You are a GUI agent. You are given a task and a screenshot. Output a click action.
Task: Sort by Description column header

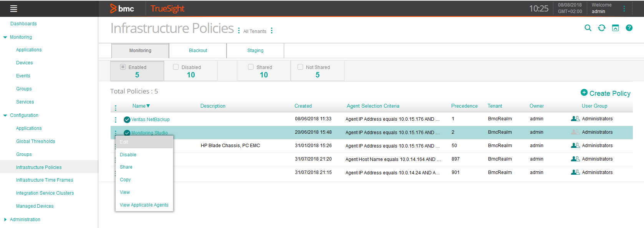213,106
